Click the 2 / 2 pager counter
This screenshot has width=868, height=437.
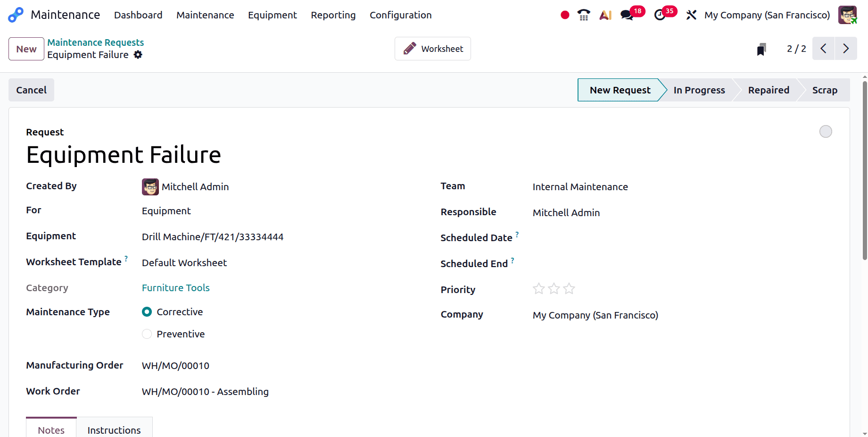[796, 49]
